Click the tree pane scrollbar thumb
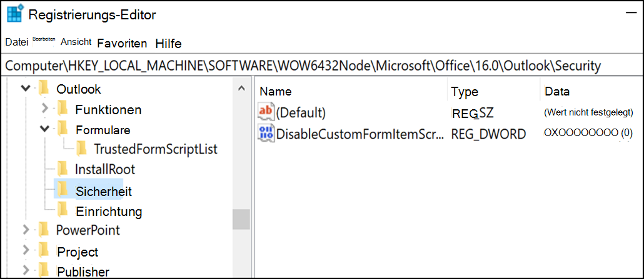Image resolution: width=644 pixels, height=279 pixels. pos(241,219)
